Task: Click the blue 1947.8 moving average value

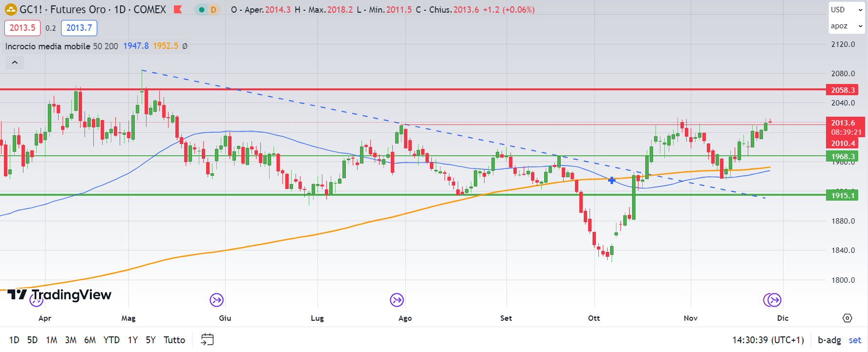Action: 136,46
